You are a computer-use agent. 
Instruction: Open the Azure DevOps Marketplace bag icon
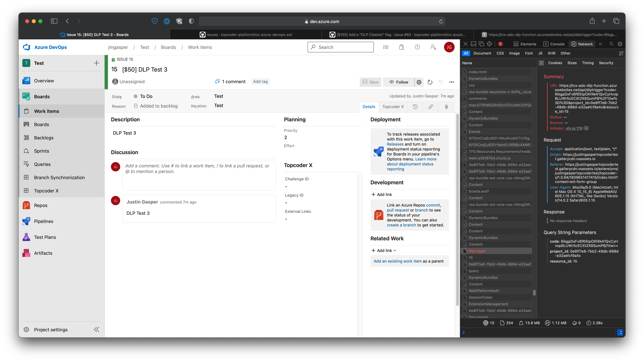(x=401, y=47)
